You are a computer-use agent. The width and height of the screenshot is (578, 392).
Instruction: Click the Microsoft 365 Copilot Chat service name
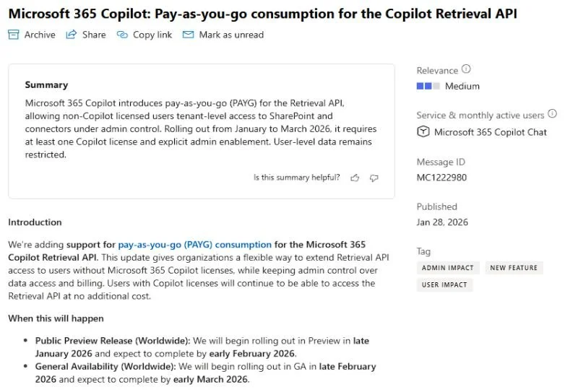point(491,132)
